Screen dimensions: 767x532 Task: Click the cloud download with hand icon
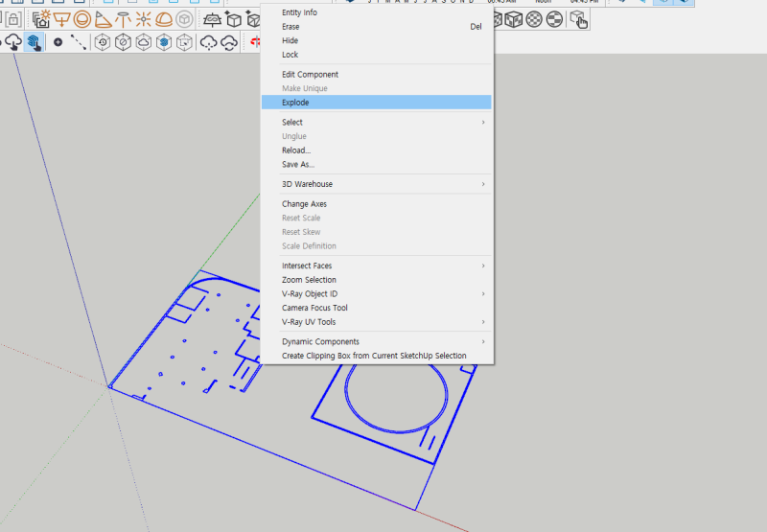pyautogui.click(x=12, y=42)
